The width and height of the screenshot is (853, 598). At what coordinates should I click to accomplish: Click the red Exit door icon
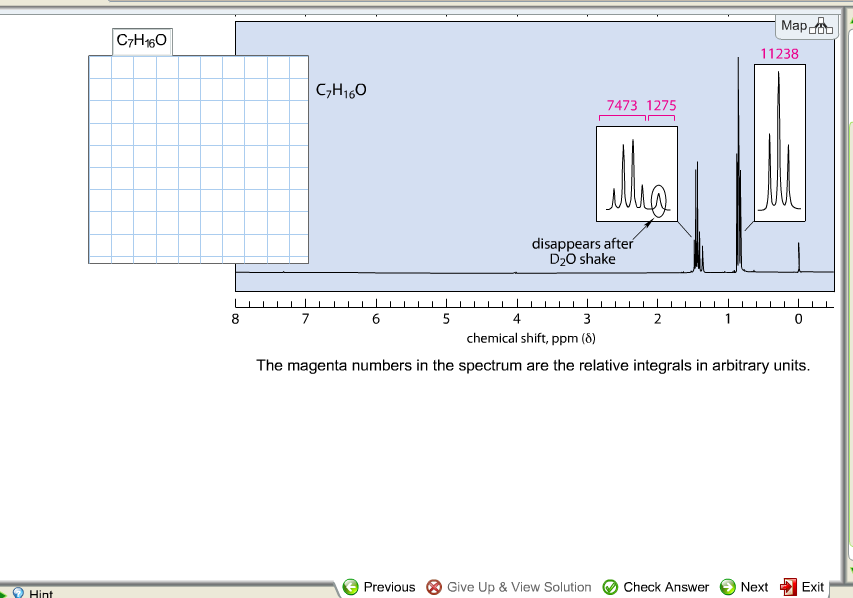coord(789,587)
